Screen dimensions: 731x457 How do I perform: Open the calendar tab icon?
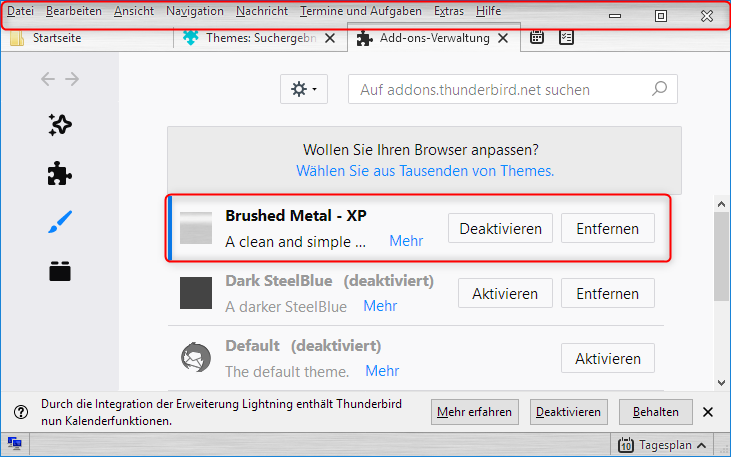(537, 37)
